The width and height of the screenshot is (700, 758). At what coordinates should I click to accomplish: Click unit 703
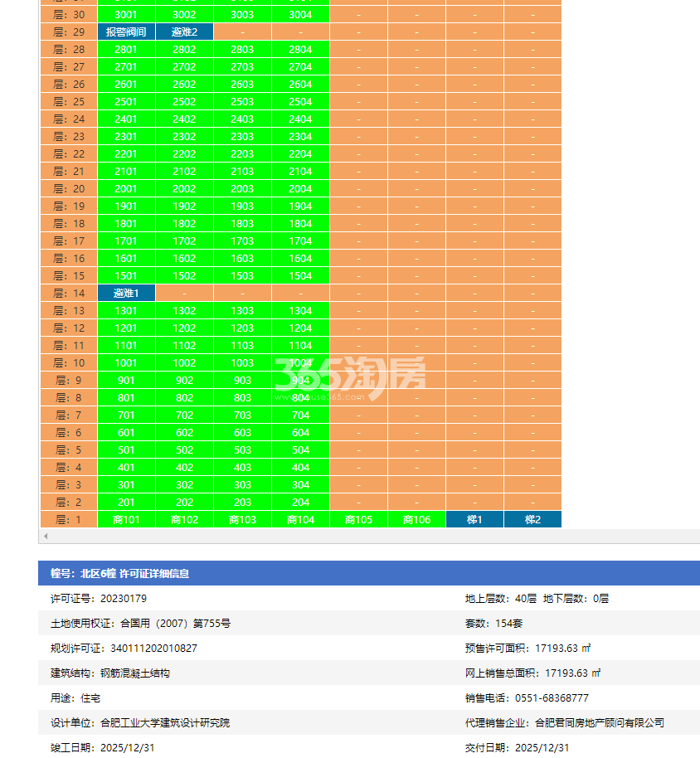[x=243, y=415]
